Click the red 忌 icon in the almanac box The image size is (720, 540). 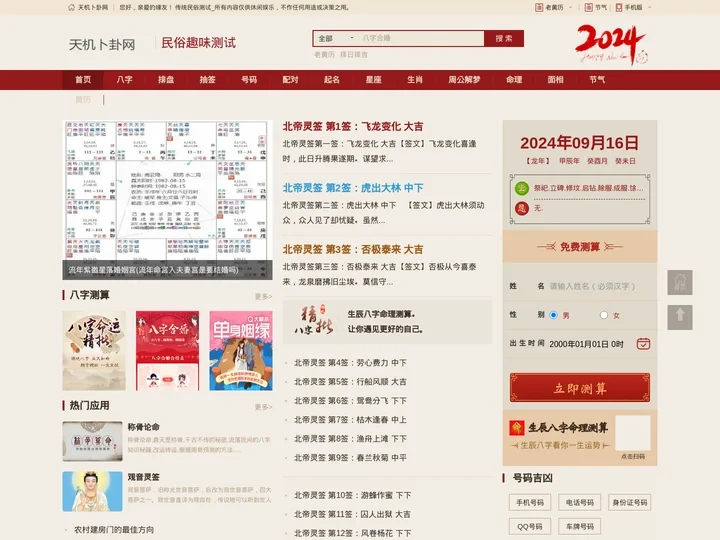522,208
